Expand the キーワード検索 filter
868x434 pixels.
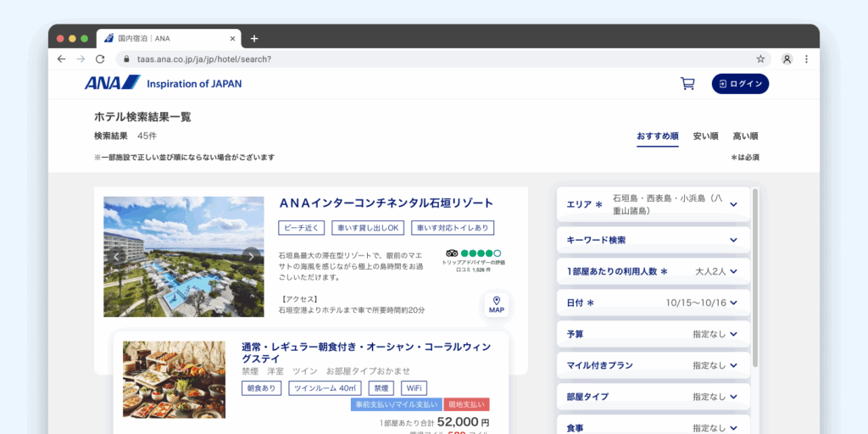click(x=654, y=240)
